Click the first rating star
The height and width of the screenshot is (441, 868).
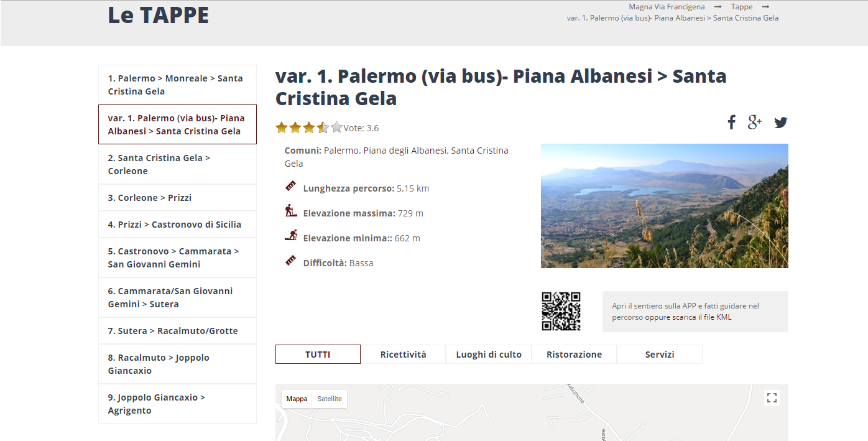(282, 128)
